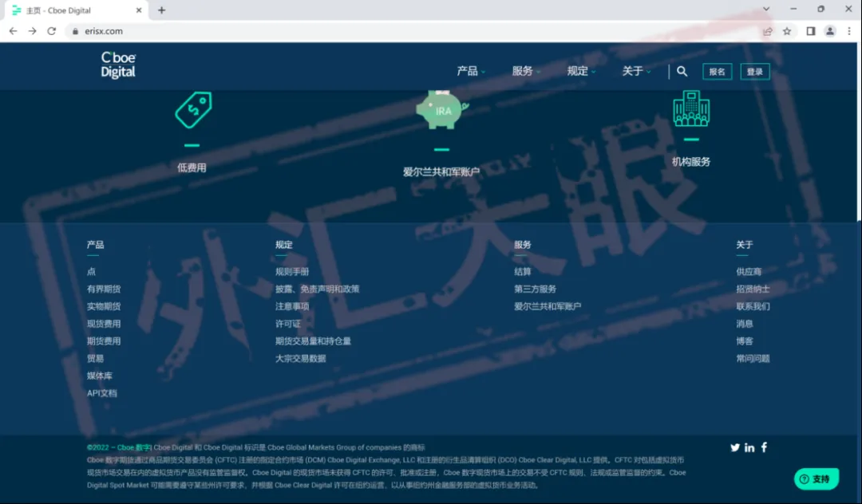Click the 报名 sign-up button
The image size is (862, 504).
pyautogui.click(x=717, y=71)
